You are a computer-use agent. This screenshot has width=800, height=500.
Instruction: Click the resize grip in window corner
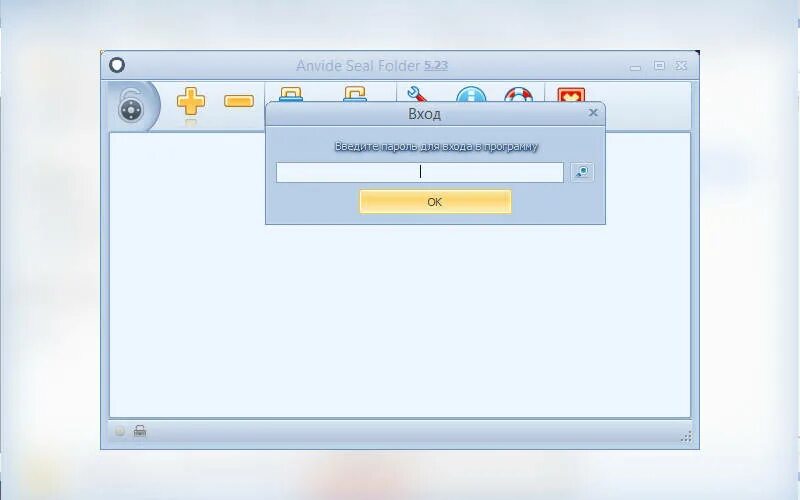coord(686,436)
